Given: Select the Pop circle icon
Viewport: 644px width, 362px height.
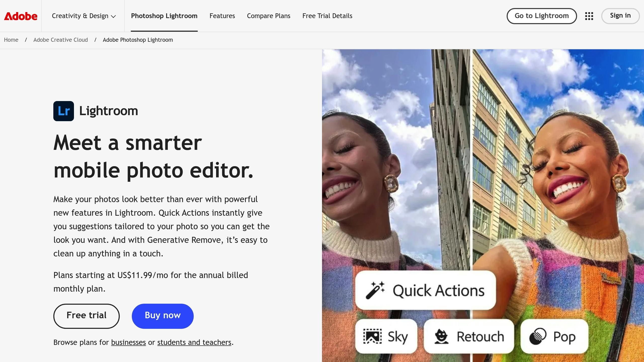Looking at the screenshot, I should 538,336.
